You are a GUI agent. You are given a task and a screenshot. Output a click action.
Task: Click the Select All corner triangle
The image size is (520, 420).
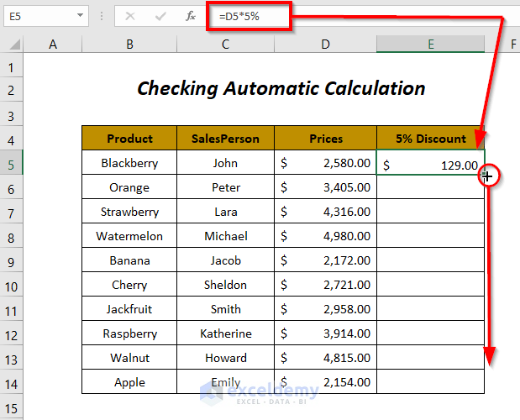12,45
